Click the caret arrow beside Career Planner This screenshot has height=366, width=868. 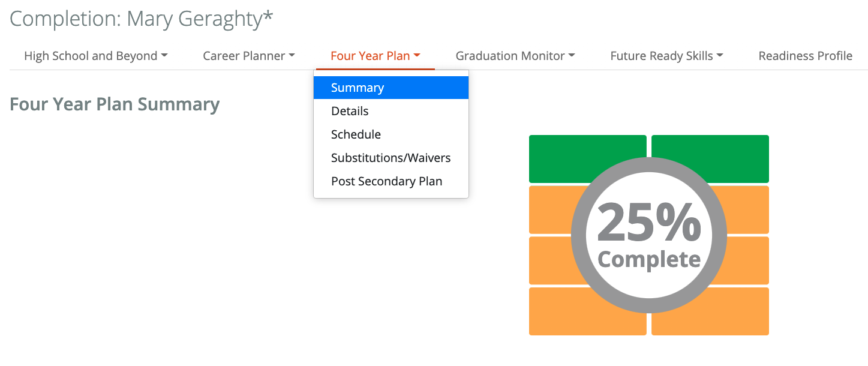coord(292,56)
